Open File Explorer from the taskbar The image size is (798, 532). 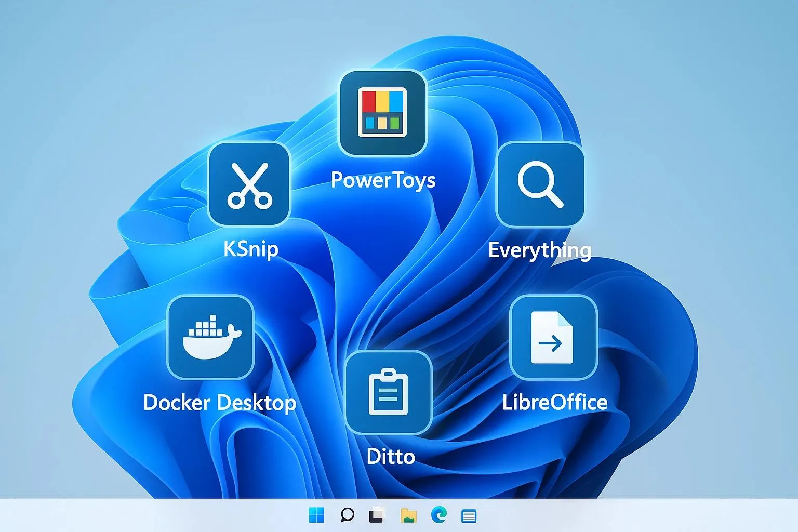coord(409,515)
